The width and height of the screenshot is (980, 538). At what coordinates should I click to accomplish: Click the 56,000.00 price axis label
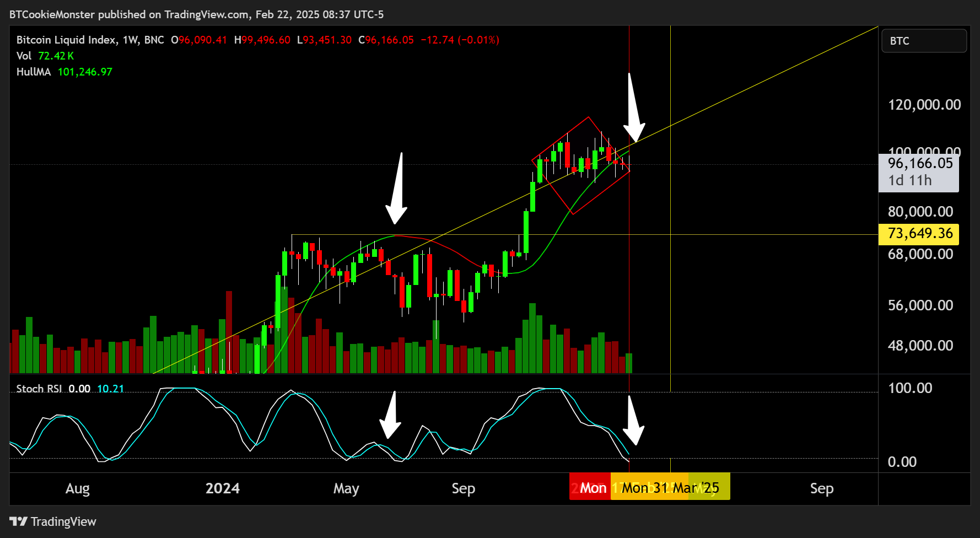click(920, 305)
